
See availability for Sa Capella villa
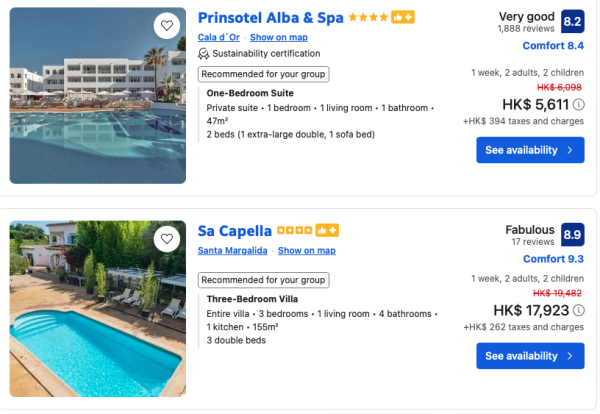tap(529, 356)
